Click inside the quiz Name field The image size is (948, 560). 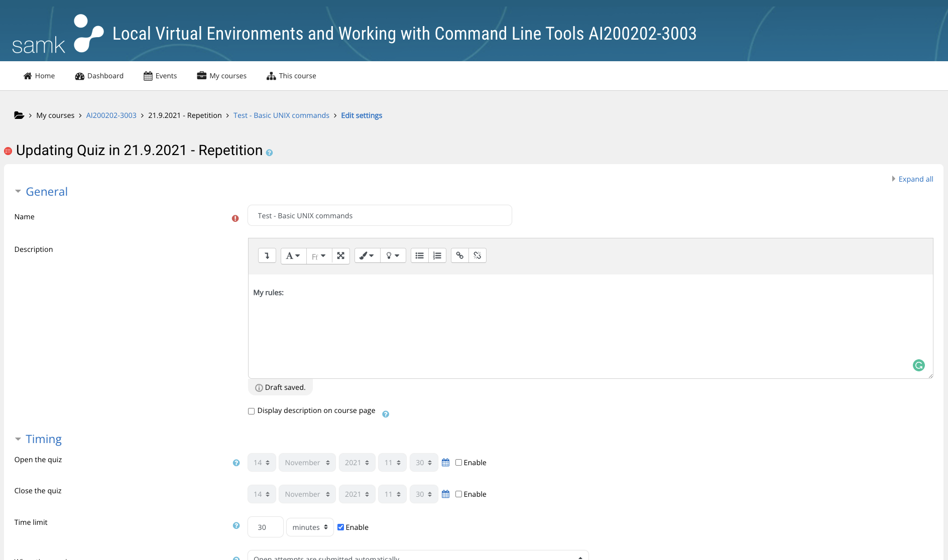coord(380,215)
